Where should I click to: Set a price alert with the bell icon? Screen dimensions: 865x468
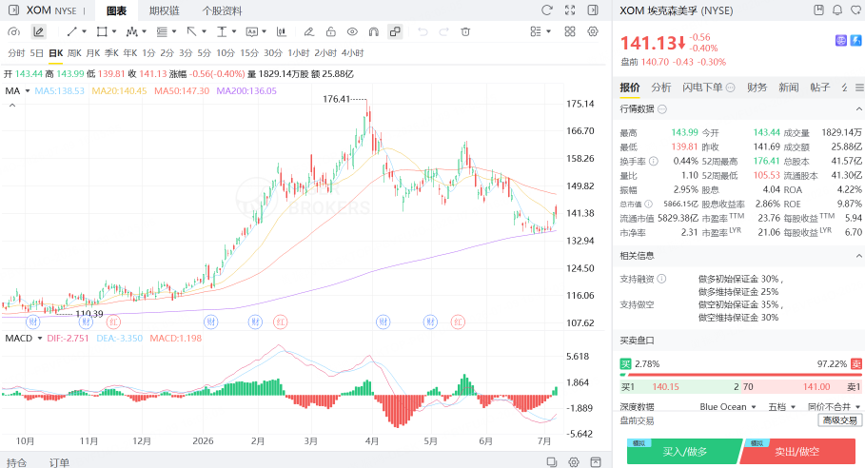(837, 10)
